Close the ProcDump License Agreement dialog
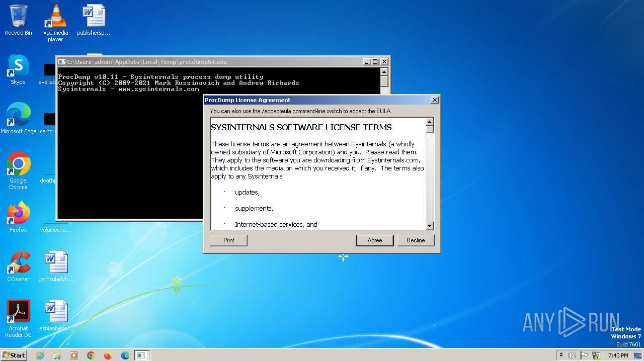This screenshot has width=644, height=362. click(x=435, y=100)
